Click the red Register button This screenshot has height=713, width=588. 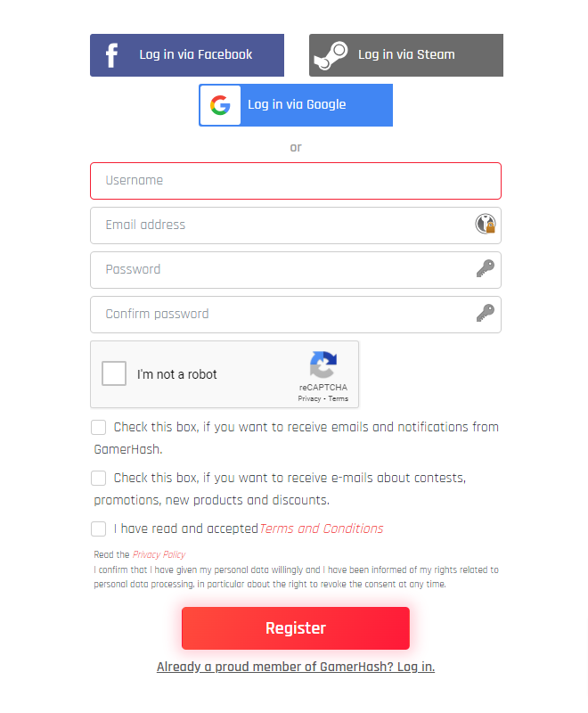tap(296, 628)
